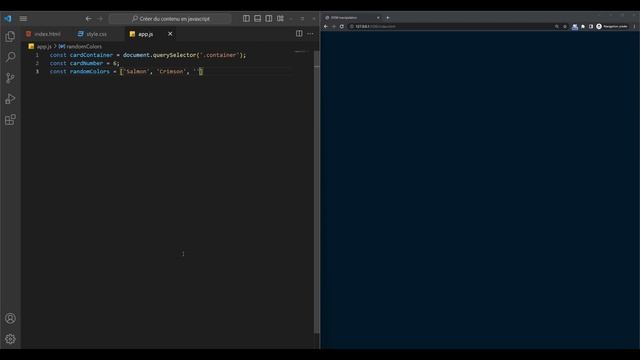Open the browser Extensions puzzle icon
The image size is (640, 360).
(583, 27)
